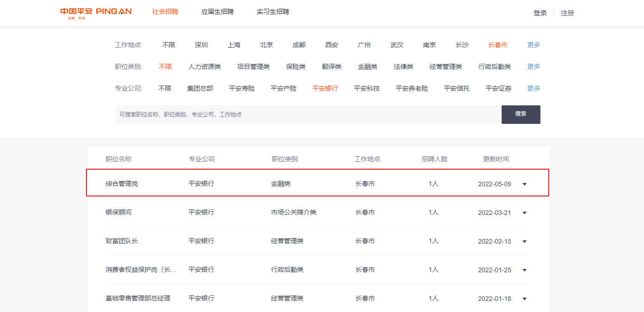
Task: Click the 中国平安 PING AN logo
Action: coord(96,13)
